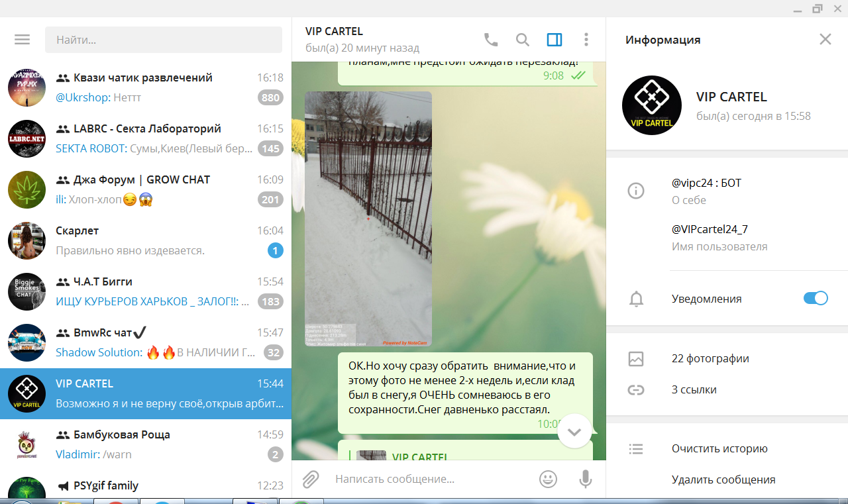Open '3 ссылки' shared links
This screenshot has width=848, height=504.
point(694,389)
